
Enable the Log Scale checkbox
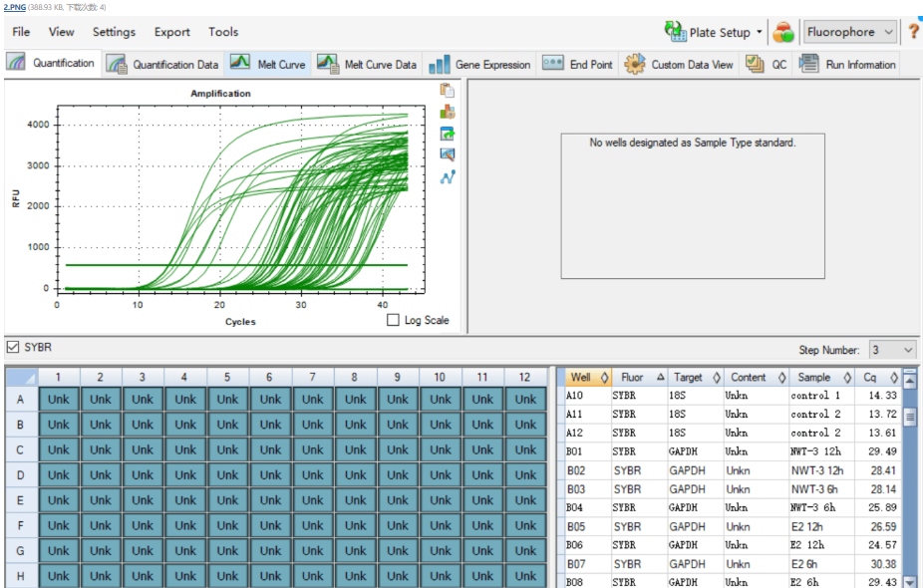[393, 320]
